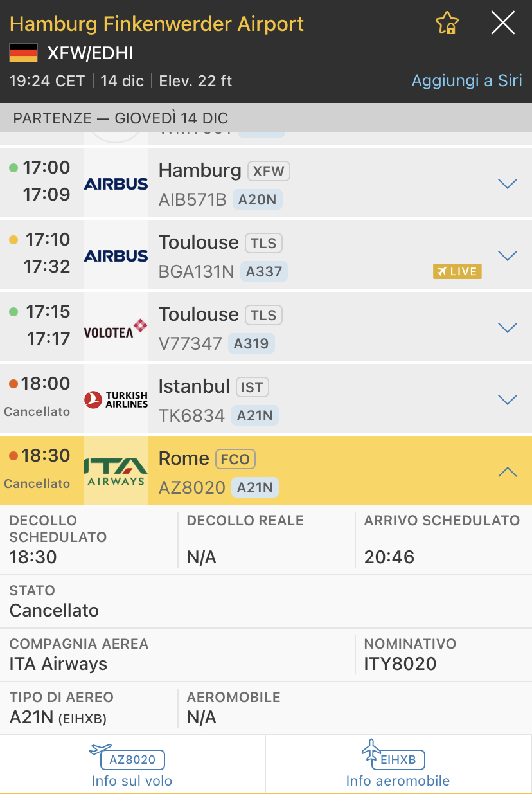Tap the Airbus logo for AIB571B flight
This screenshot has height=794, width=532.
click(116, 184)
